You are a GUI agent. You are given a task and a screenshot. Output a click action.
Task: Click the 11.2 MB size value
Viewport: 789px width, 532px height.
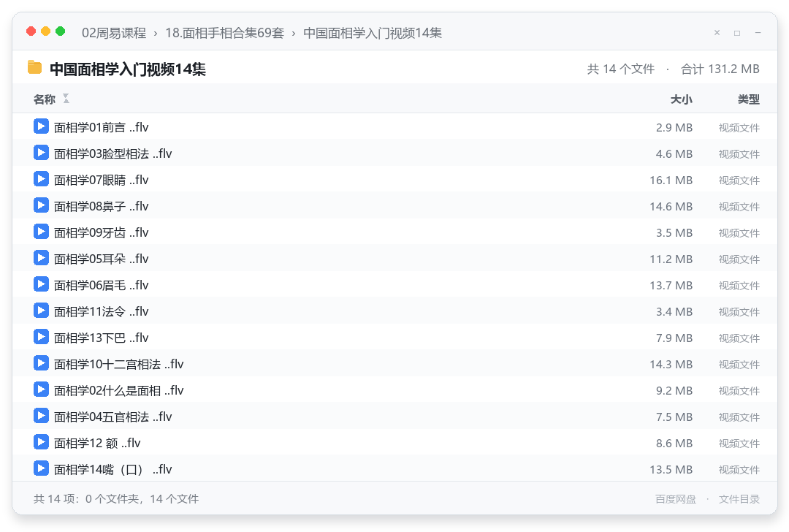tap(671, 259)
